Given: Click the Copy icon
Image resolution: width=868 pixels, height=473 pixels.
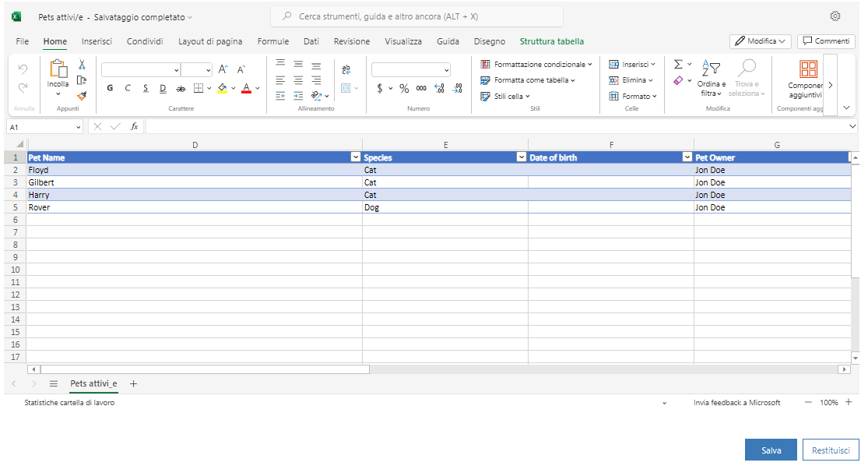Looking at the screenshot, I should point(82,80).
